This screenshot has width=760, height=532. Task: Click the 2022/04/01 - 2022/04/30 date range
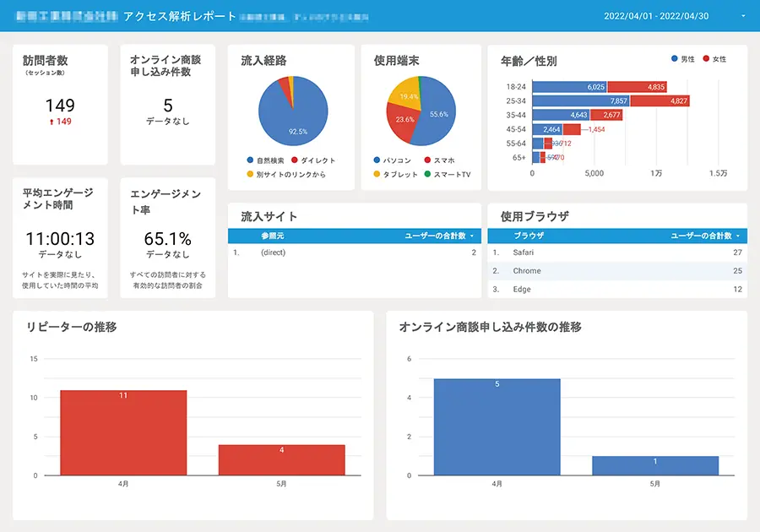click(x=656, y=16)
